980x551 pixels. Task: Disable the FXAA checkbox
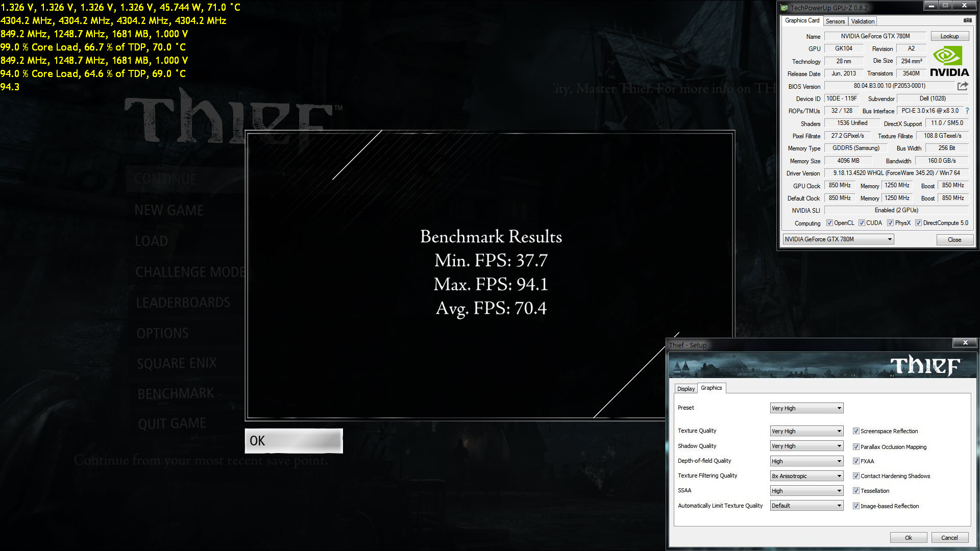point(856,461)
